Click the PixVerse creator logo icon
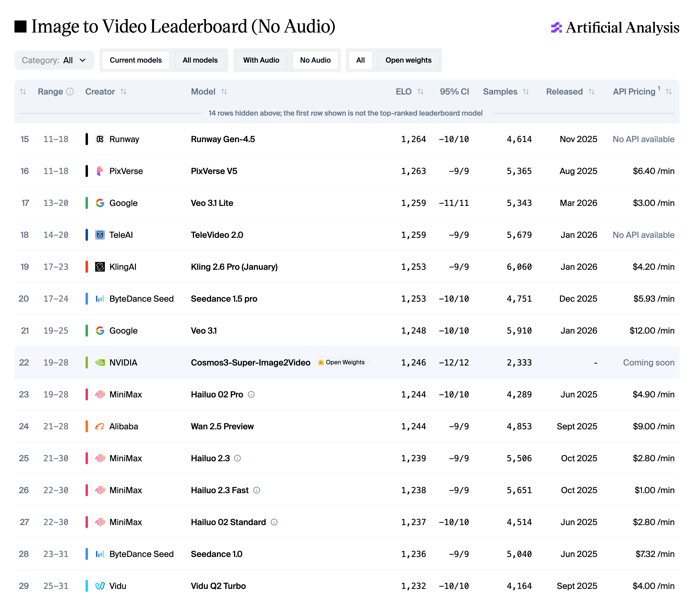 [x=100, y=171]
